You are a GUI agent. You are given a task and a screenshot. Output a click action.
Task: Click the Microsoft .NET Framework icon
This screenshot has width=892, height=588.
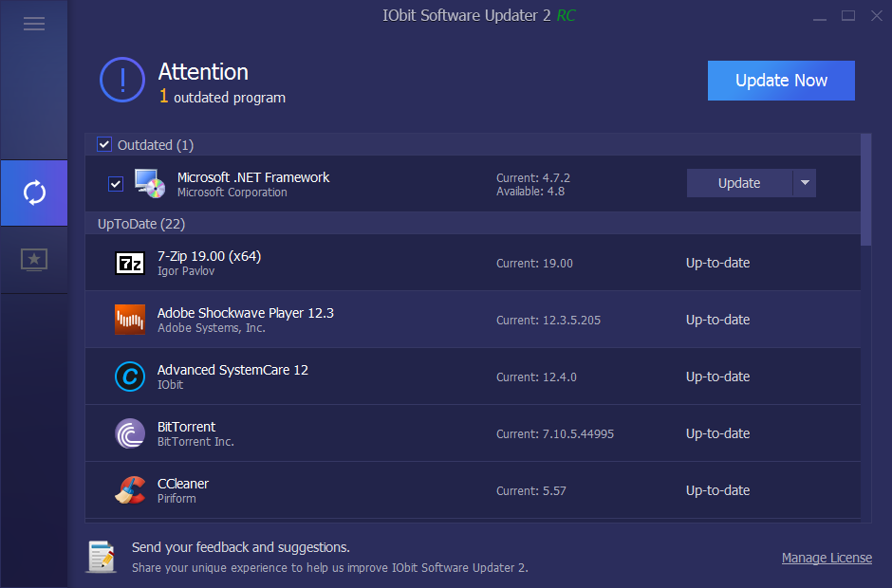(x=150, y=183)
